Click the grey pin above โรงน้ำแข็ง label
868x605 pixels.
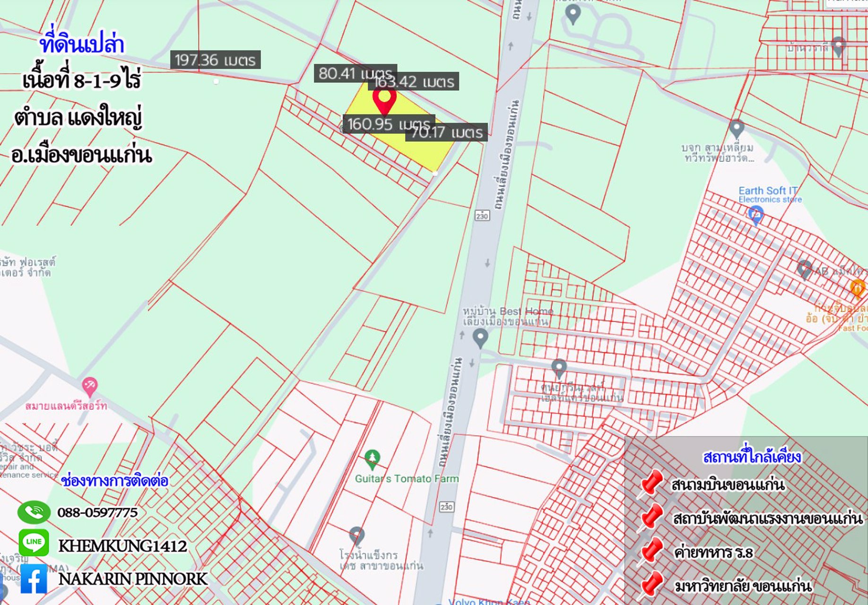pos(356,536)
